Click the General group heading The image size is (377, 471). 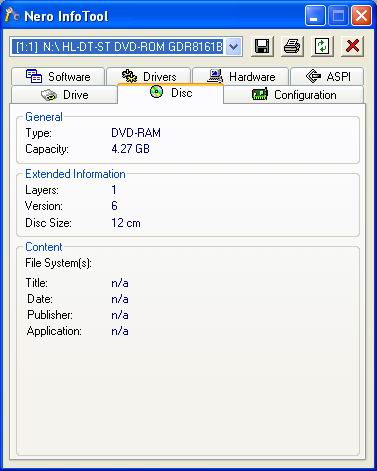click(44, 117)
